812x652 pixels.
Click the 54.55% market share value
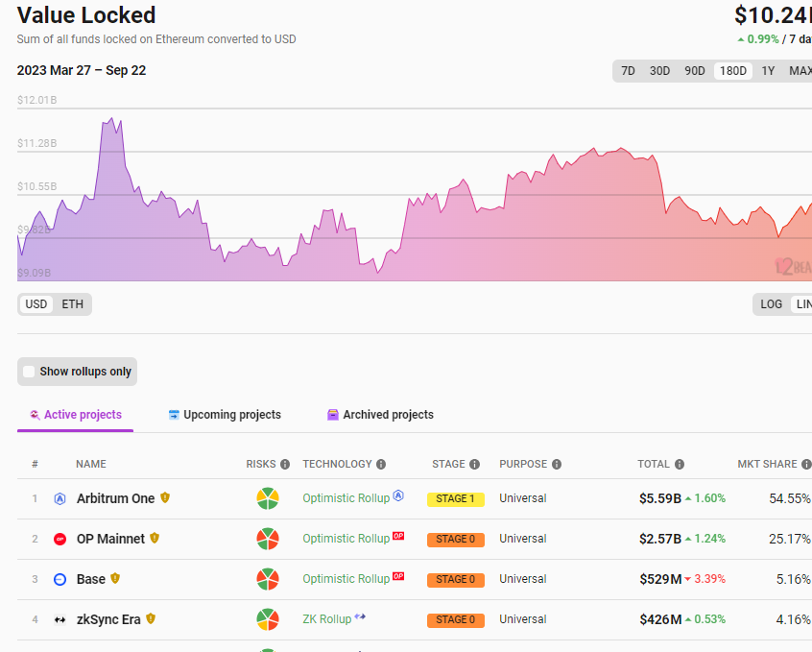pos(790,498)
